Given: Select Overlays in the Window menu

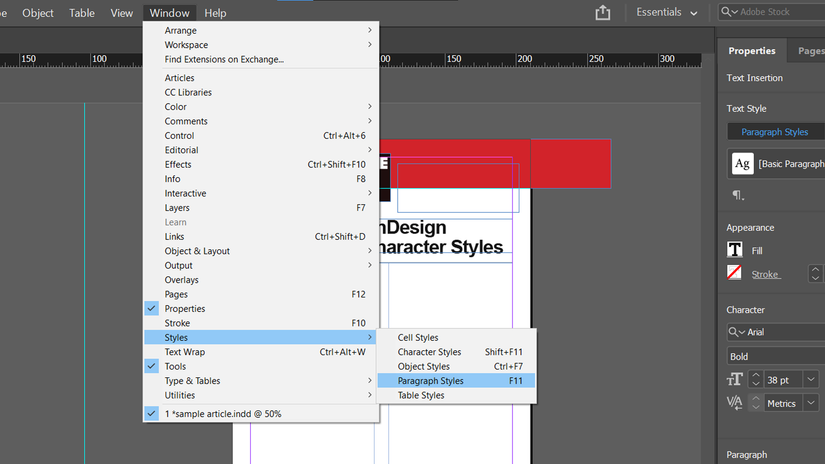Looking at the screenshot, I should [261, 280].
